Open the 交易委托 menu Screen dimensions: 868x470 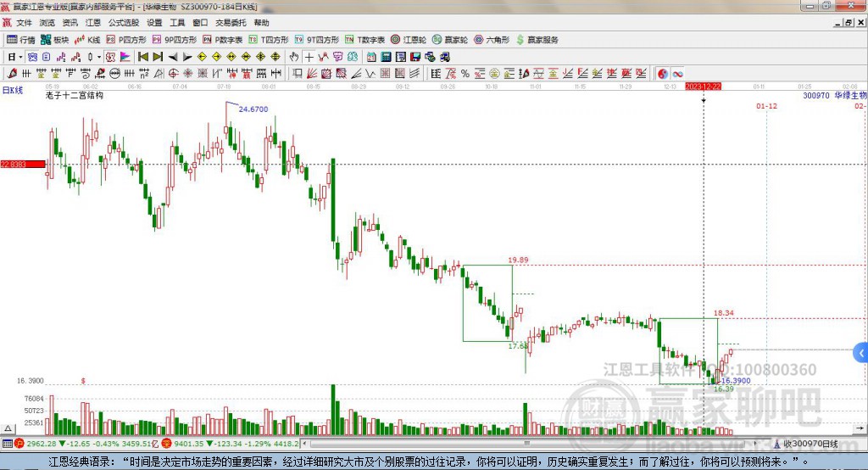tap(231, 23)
